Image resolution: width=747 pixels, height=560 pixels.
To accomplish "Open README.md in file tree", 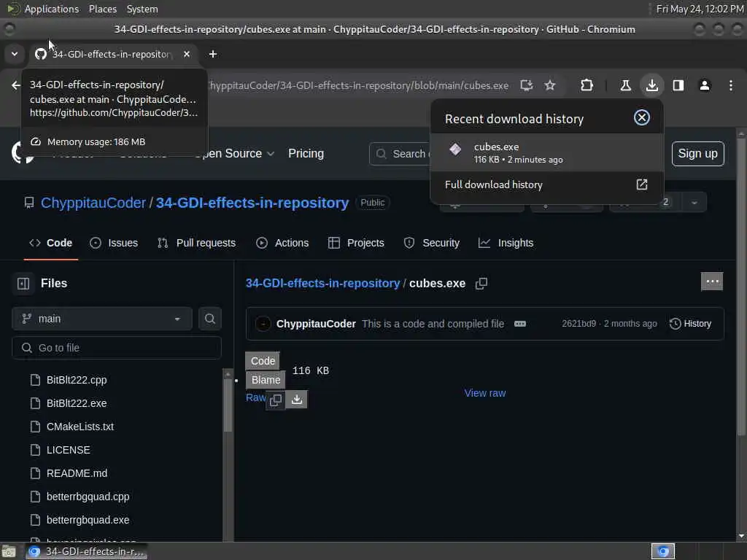I will coord(77,473).
